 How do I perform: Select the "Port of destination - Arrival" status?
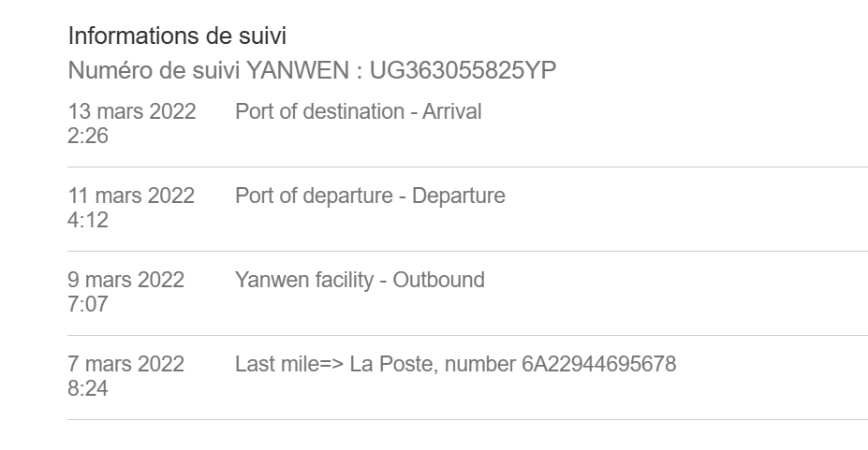[x=358, y=112]
